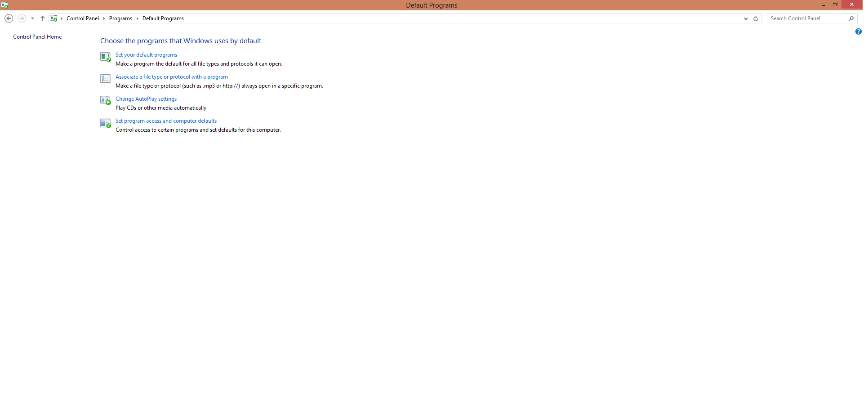Open Set your default programs link

point(146,55)
